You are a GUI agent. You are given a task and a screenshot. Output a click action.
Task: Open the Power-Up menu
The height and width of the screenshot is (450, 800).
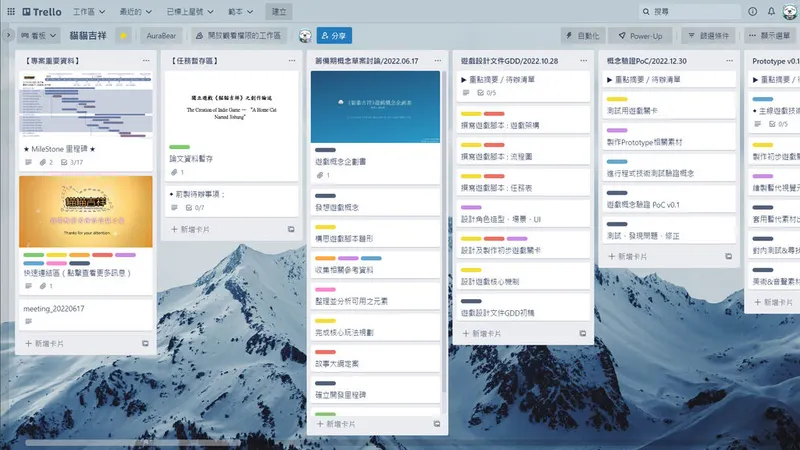point(640,36)
